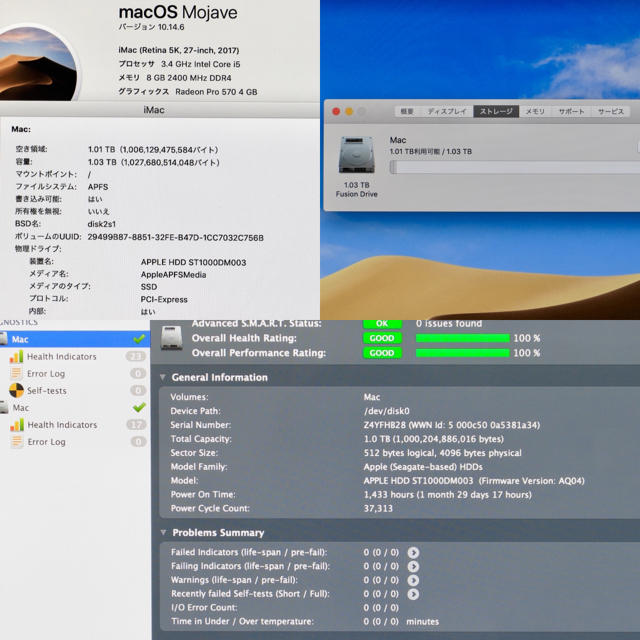The width and height of the screenshot is (640, 640).
Task: Click the AppleAPFSMedia media name
Action: click(x=173, y=275)
